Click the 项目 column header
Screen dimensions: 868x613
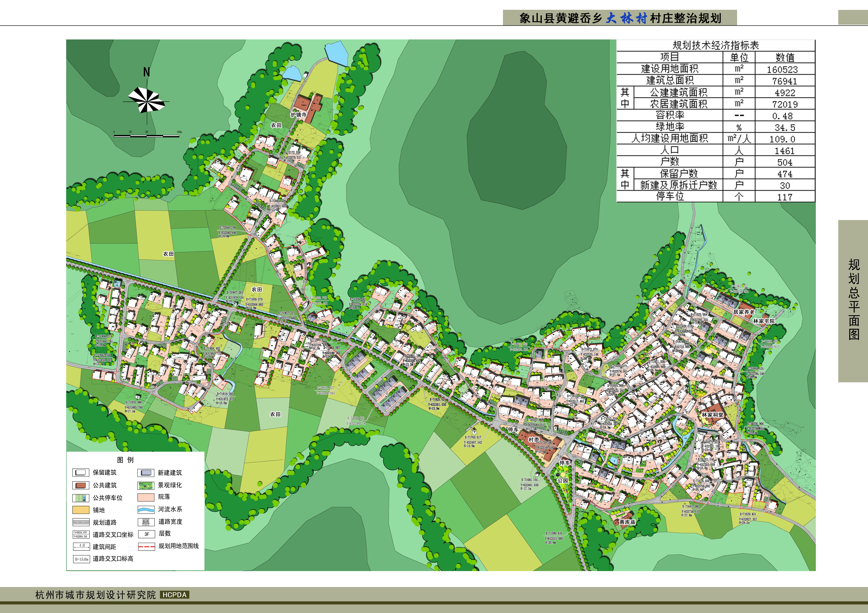click(x=670, y=57)
